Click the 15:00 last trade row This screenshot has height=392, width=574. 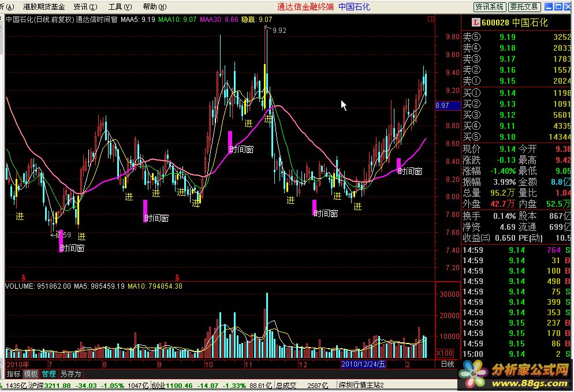click(516, 354)
